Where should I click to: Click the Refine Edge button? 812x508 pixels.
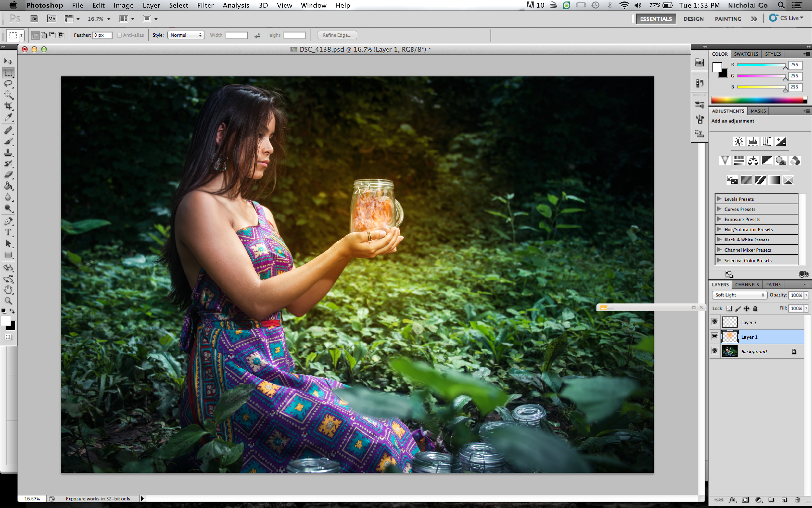[x=337, y=35]
